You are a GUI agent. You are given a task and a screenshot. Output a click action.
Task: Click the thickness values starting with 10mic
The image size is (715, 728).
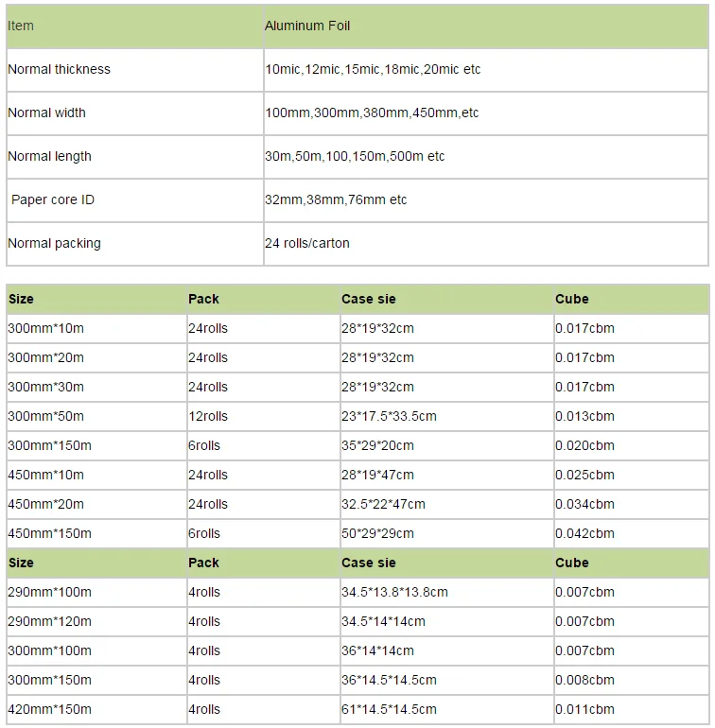point(373,69)
